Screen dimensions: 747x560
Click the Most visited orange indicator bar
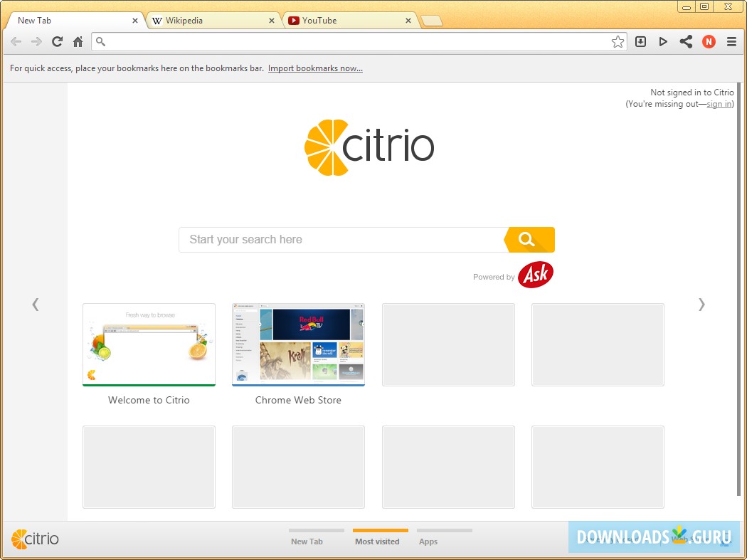379,531
